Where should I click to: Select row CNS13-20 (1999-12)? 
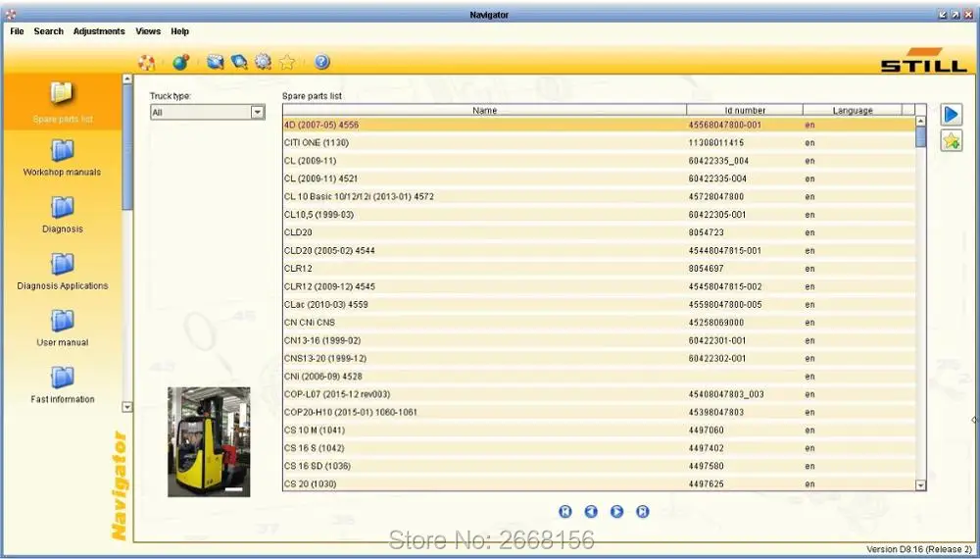pos(599,358)
